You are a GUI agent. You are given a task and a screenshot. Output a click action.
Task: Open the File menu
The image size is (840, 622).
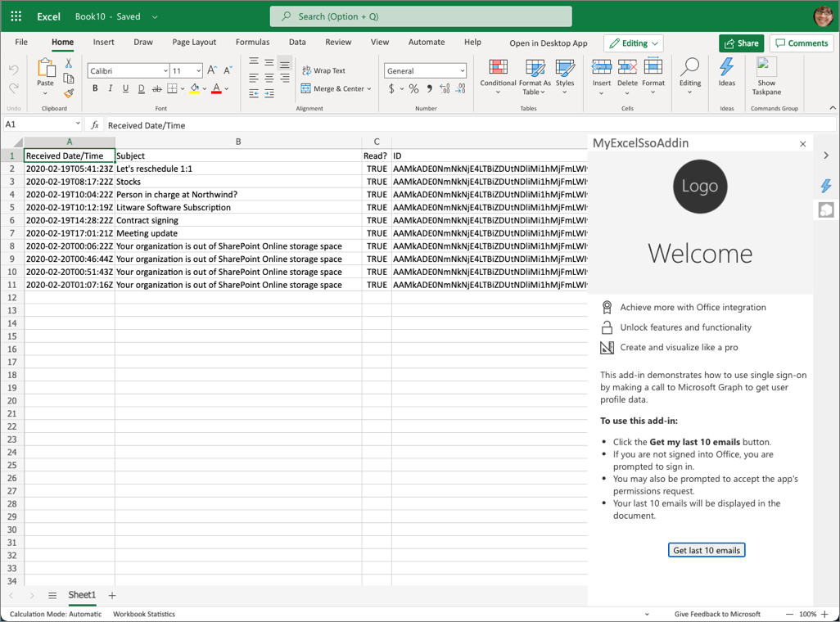pos(21,42)
